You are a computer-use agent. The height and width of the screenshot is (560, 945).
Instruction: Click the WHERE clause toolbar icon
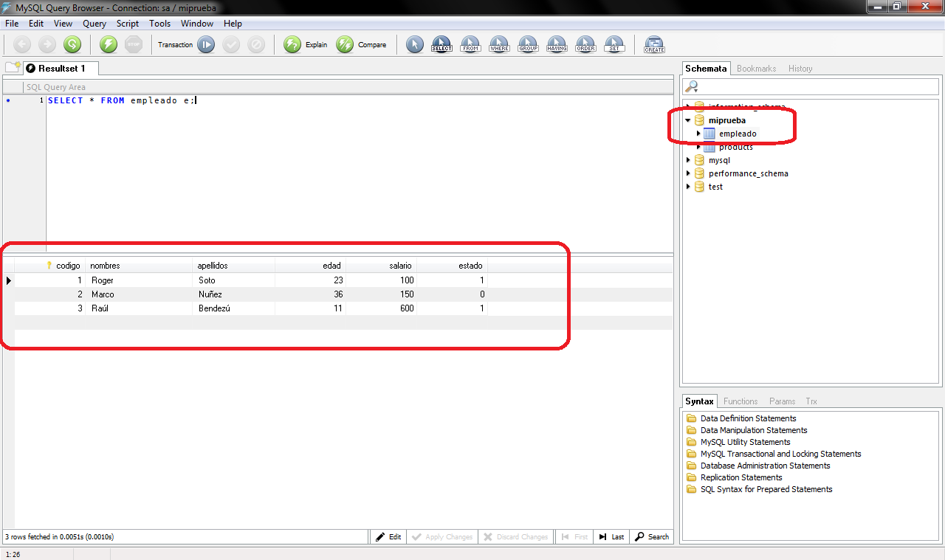[x=499, y=44]
